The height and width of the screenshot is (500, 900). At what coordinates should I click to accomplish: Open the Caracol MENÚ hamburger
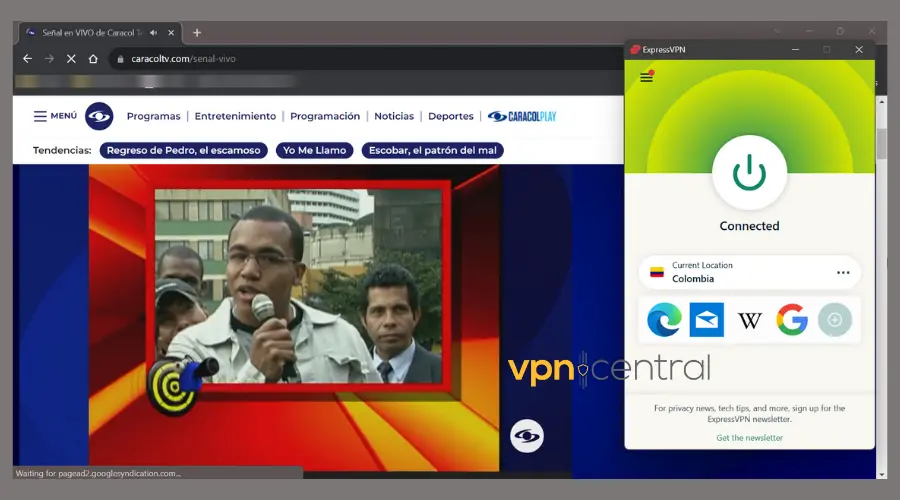click(x=55, y=116)
